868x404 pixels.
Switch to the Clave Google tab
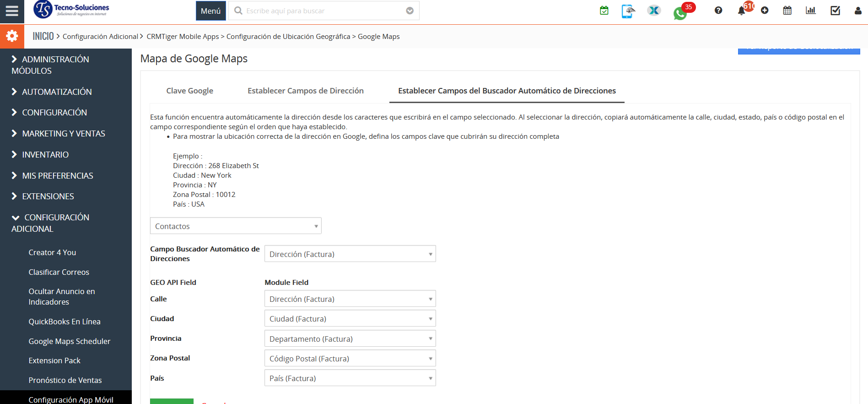189,91
